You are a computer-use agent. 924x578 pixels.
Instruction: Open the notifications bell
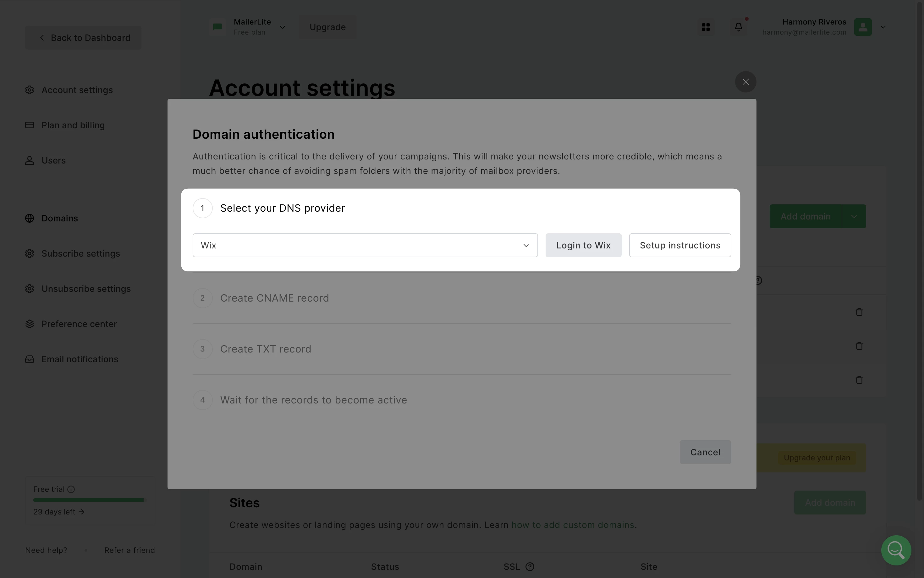pyautogui.click(x=738, y=27)
